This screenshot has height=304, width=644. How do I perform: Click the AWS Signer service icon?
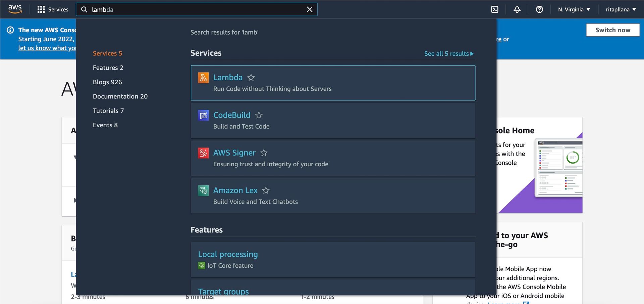click(x=203, y=153)
